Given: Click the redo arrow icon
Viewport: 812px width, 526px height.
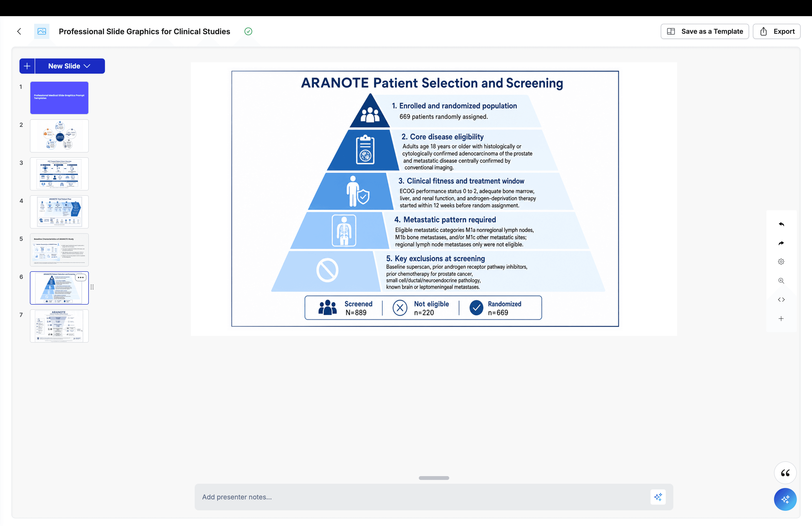Looking at the screenshot, I should click(x=781, y=243).
